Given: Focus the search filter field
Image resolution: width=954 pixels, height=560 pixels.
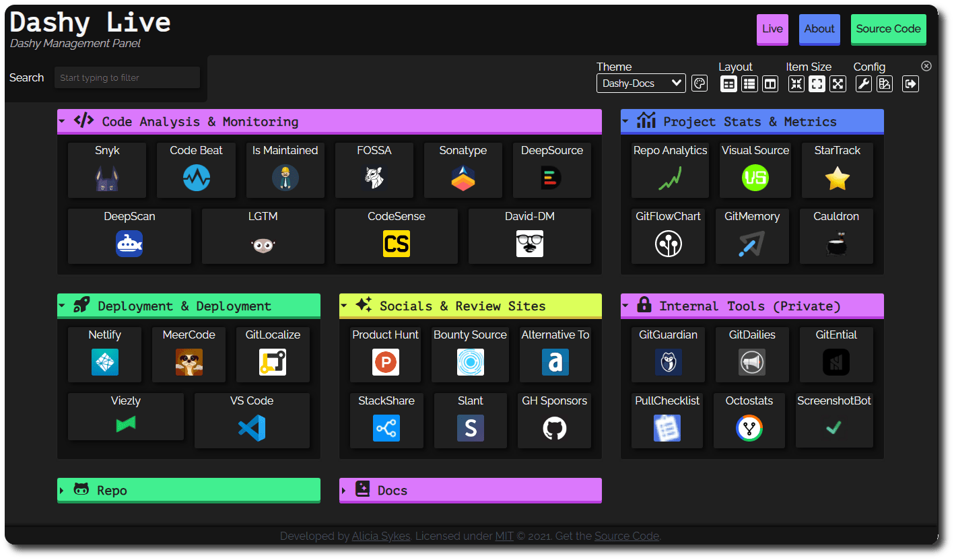Looking at the screenshot, I should tap(127, 77).
